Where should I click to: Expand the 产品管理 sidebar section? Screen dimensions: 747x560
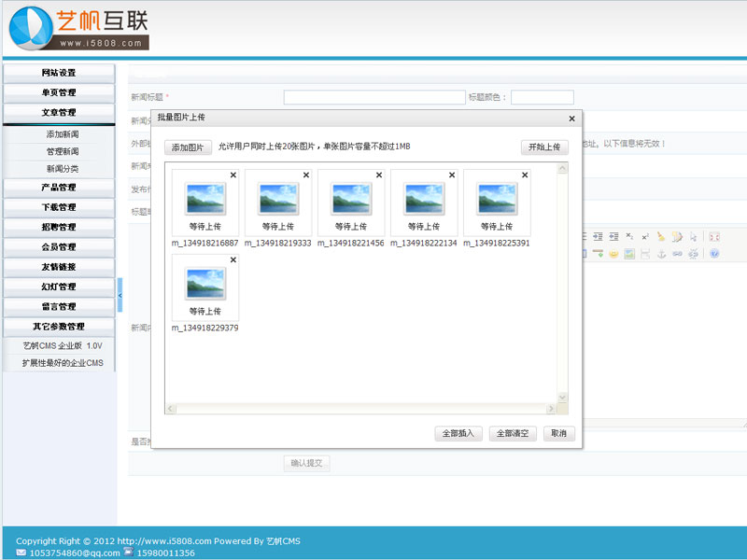tap(59, 188)
